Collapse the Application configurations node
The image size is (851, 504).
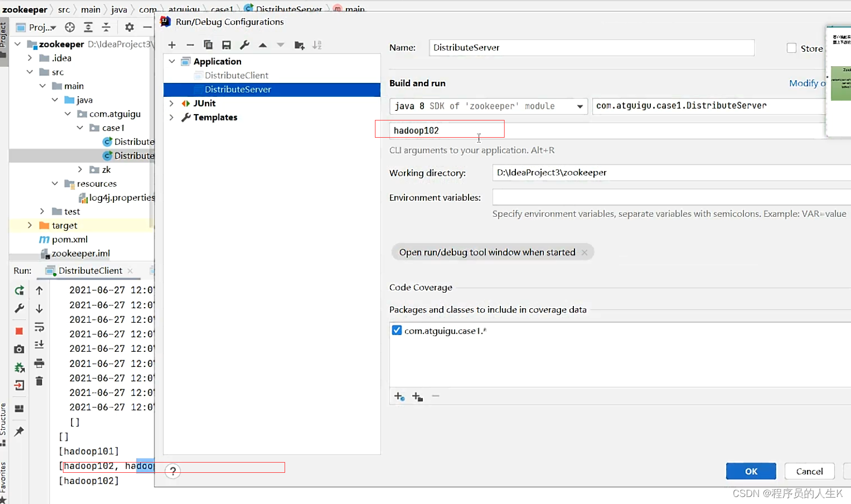(x=172, y=61)
